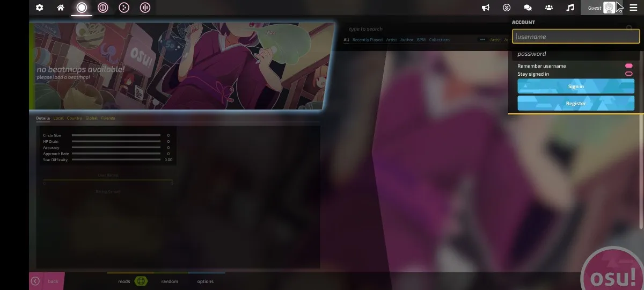
Task: Open the chat overlay icon
Action: pos(528,8)
